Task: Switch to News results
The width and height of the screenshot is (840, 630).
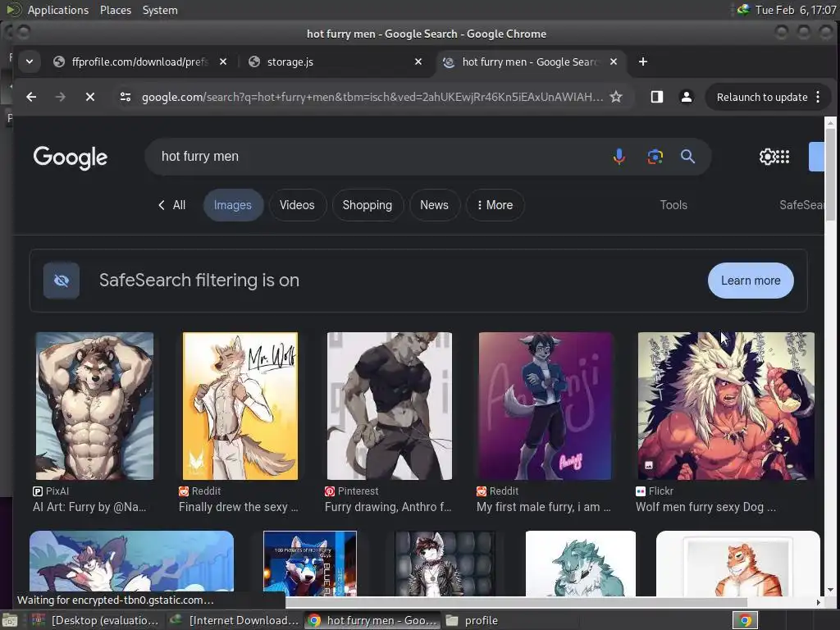Action: point(434,205)
